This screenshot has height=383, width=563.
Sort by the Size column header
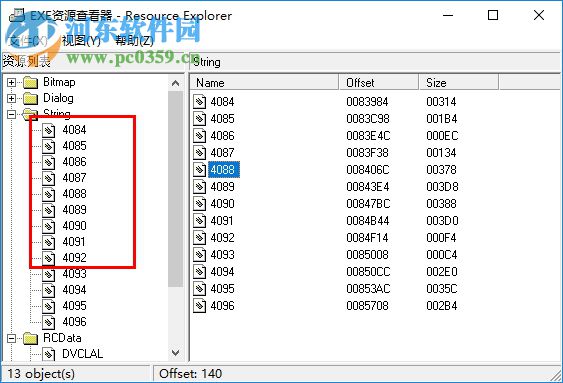point(459,83)
